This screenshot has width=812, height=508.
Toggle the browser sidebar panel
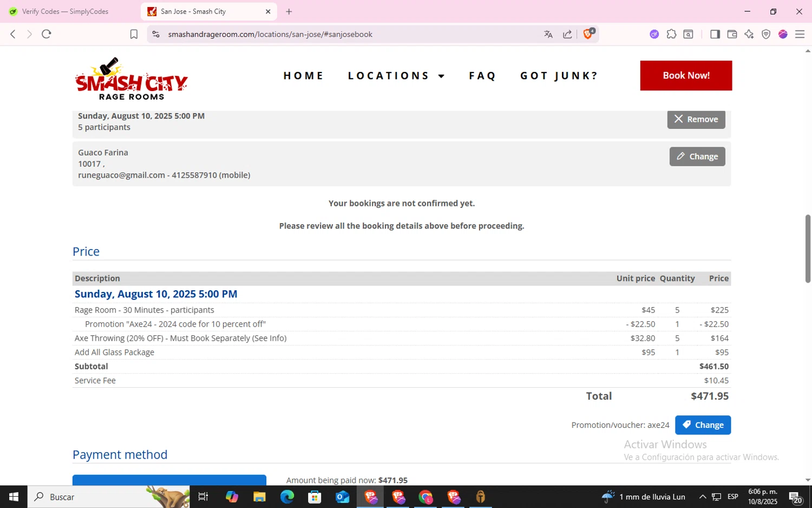[x=715, y=34]
